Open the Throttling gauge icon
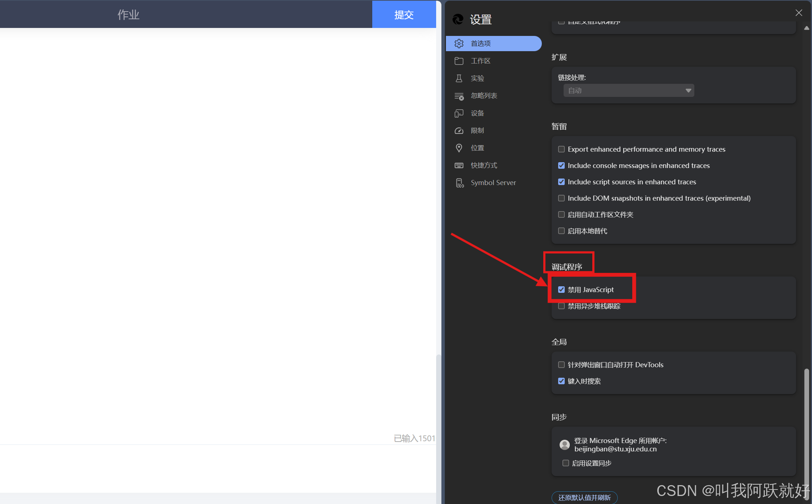 tap(459, 131)
